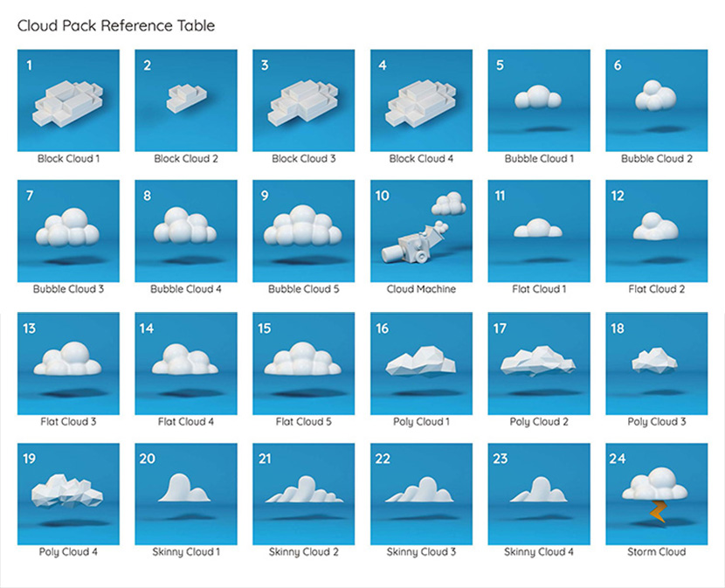Select the 'Skinny Cloud 3' caption
725x588 pixels.
tap(421, 552)
